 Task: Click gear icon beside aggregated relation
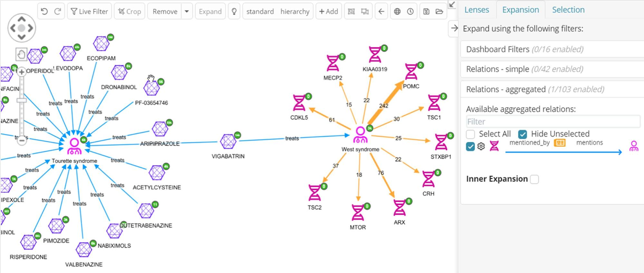point(481,147)
